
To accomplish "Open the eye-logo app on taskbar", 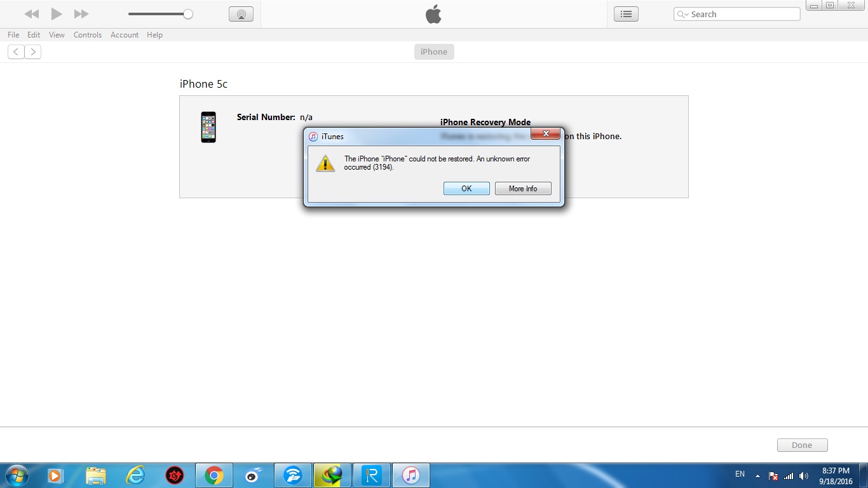I will [253, 475].
